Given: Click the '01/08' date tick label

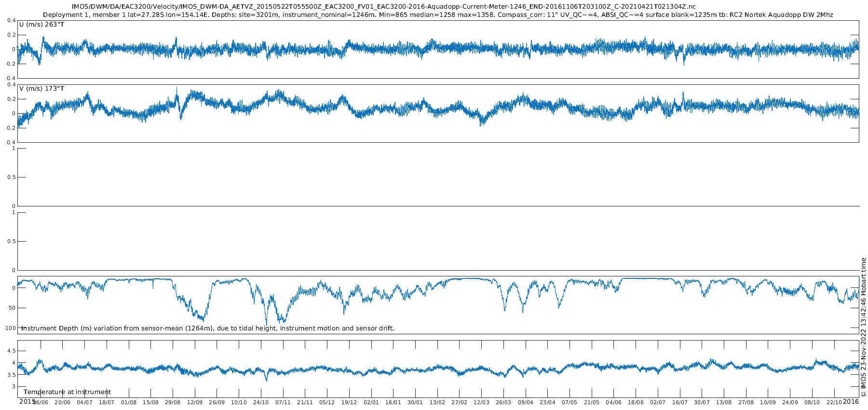Looking at the screenshot, I should (x=129, y=402).
